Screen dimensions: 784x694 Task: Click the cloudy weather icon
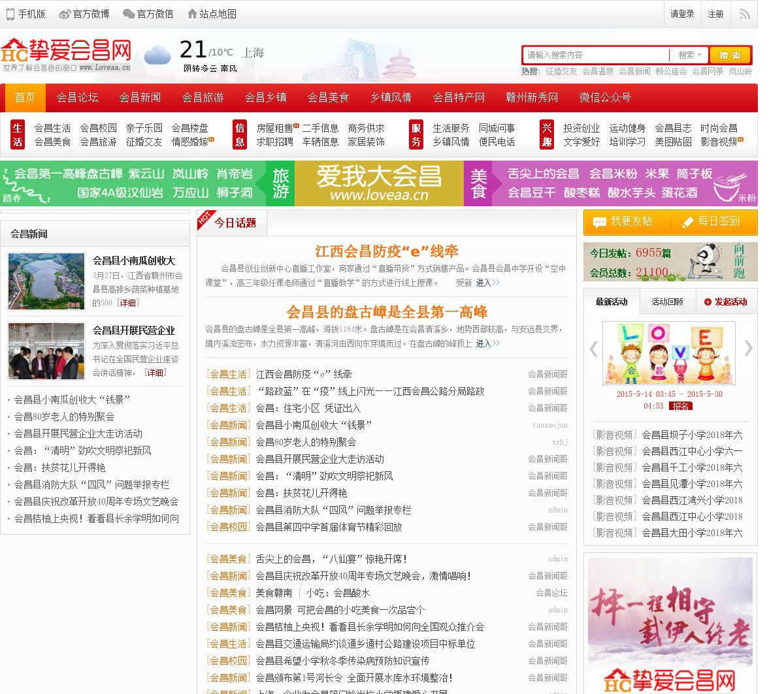coord(157,55)
